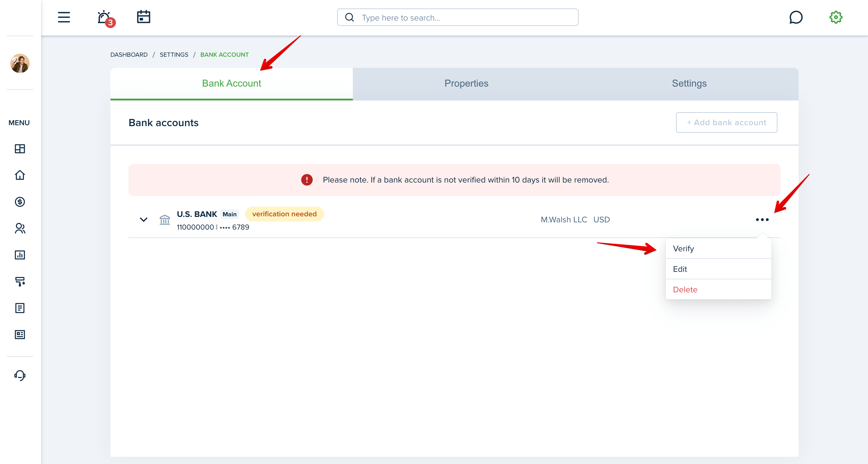Switch to the Settings tab
The width and height of the screenshot is (868, 464).
coord(689,84)
